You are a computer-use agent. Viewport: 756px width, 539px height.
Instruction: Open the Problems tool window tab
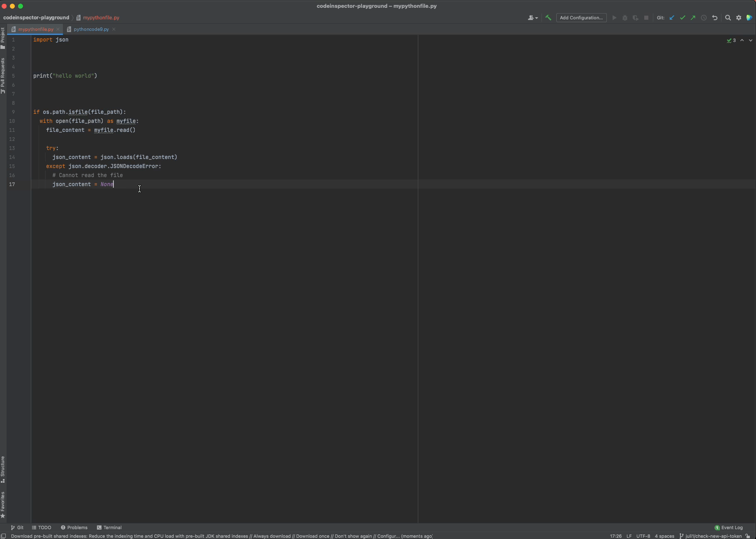click(74, 527)
